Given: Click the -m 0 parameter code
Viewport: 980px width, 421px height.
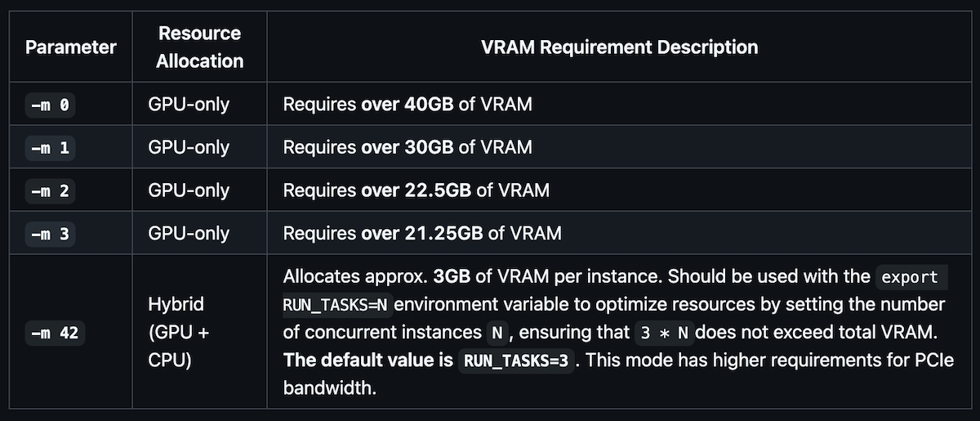Looking at the screenshot, I should click(50, 105).
